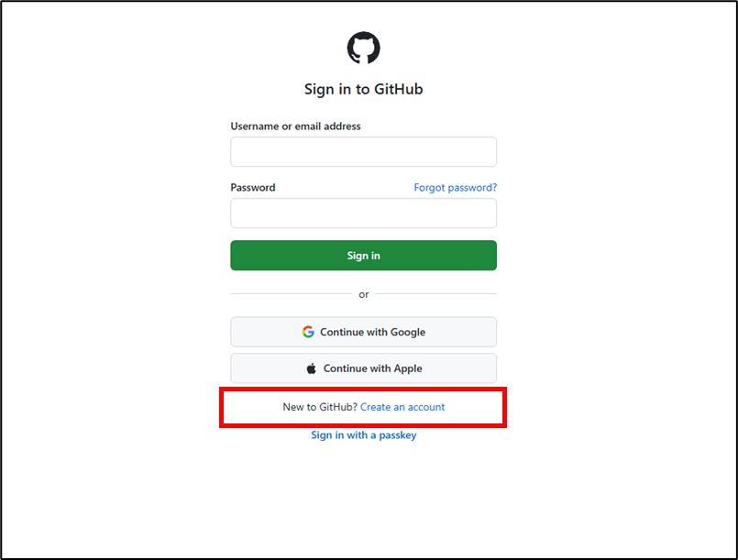This screenshot has width=738, height=560.
Task: Select Sign in with a passkey
Action: tap(363, 435)
